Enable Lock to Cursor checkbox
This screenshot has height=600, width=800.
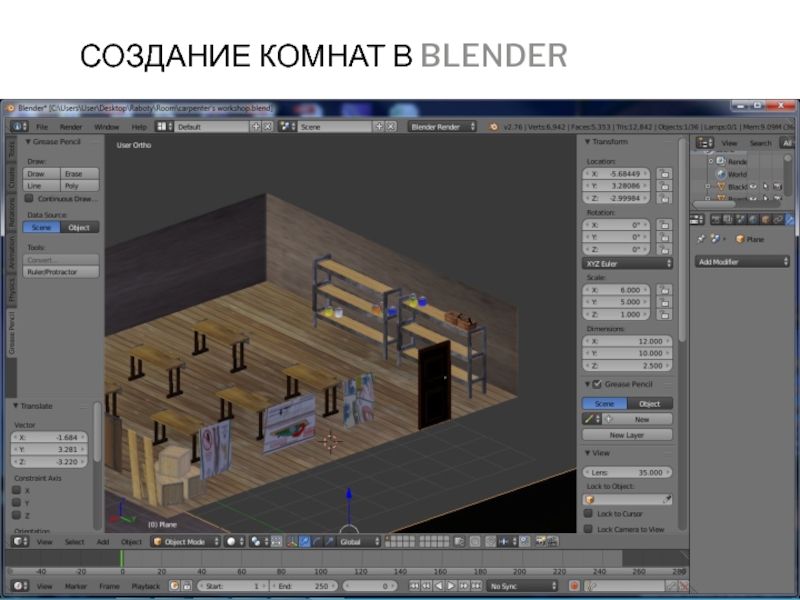pyautogui.click(x=588, y=513)
